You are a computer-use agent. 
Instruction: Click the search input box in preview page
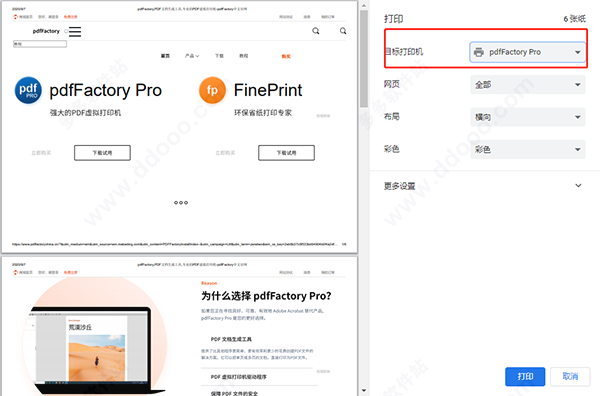[40, 44]
